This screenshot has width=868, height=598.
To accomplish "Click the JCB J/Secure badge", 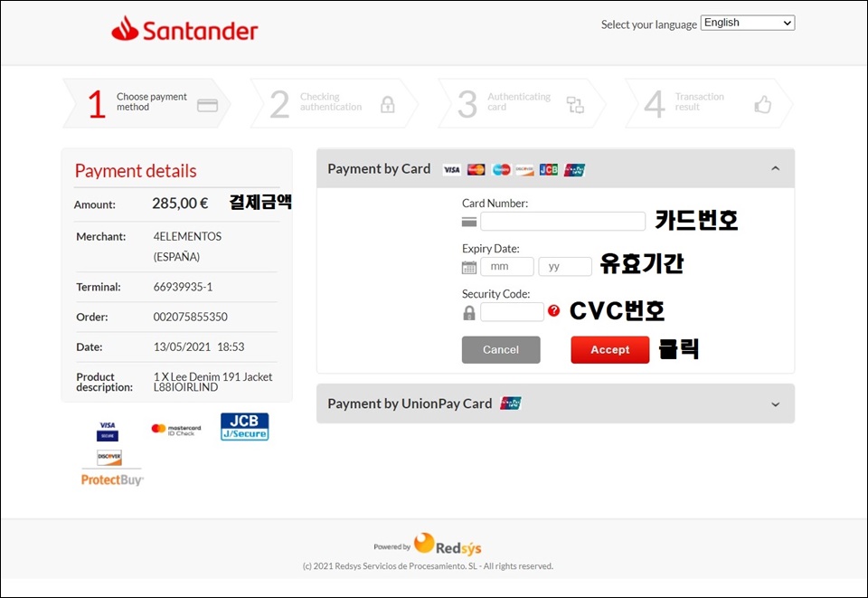I will coord(244,426).
